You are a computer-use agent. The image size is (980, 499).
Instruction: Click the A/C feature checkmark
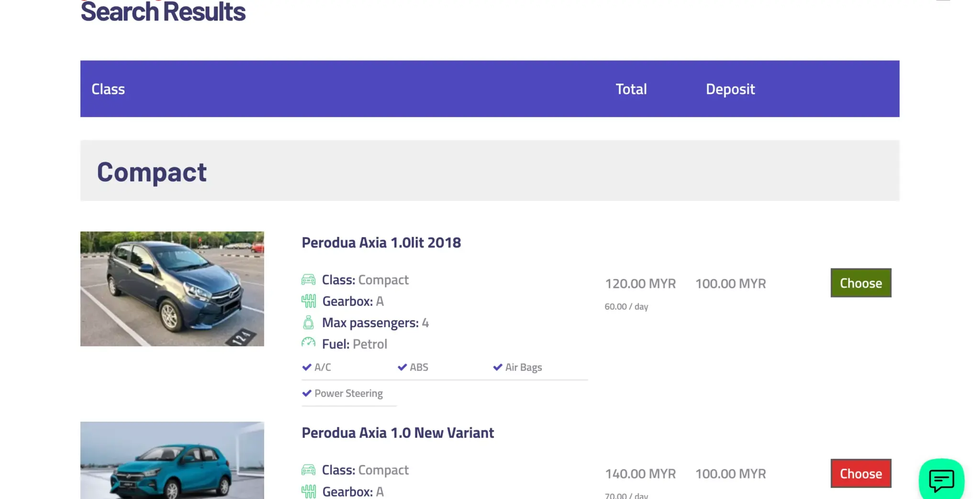[x=307, y=367]
